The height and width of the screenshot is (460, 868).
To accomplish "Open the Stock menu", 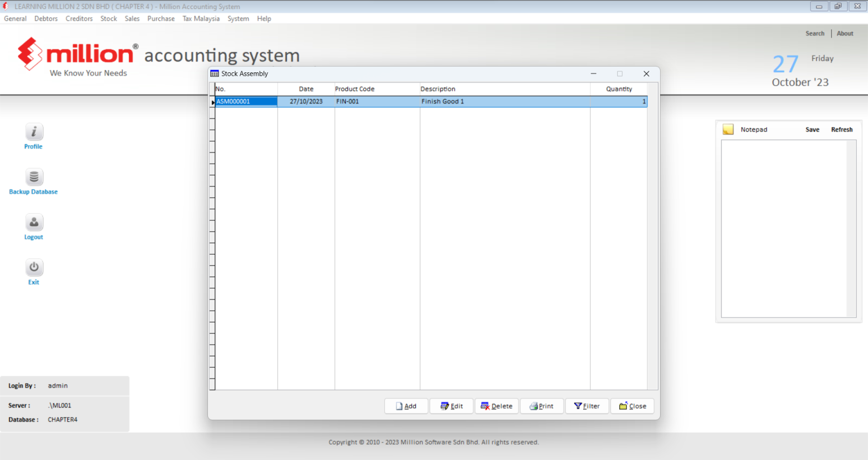I will coord(108,19).
